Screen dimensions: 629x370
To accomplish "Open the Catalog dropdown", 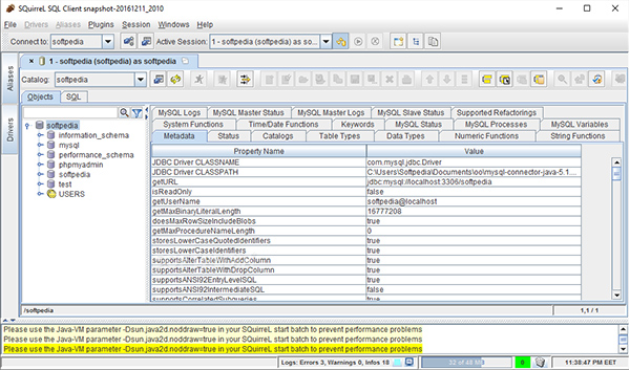I will (x=140, y=79).
